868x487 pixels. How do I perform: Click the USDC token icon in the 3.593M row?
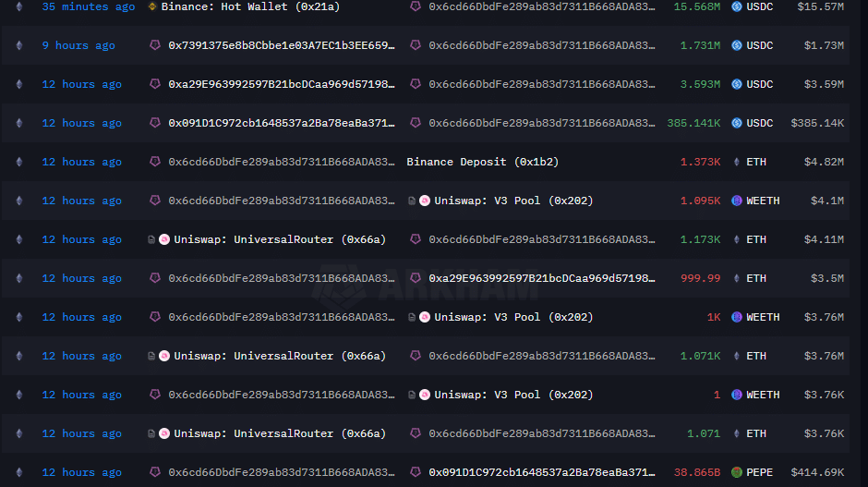pos(736,84)
